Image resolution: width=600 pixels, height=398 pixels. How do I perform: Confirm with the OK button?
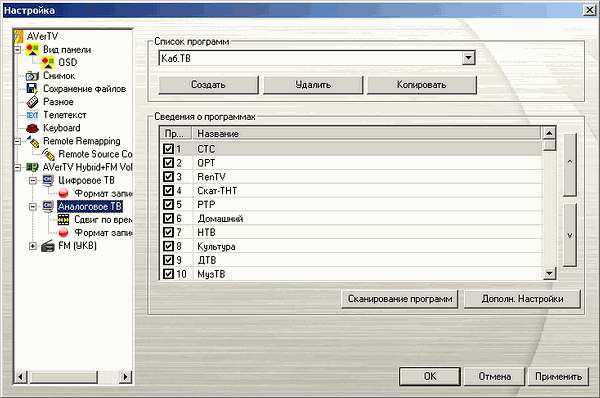pos(430,377)
